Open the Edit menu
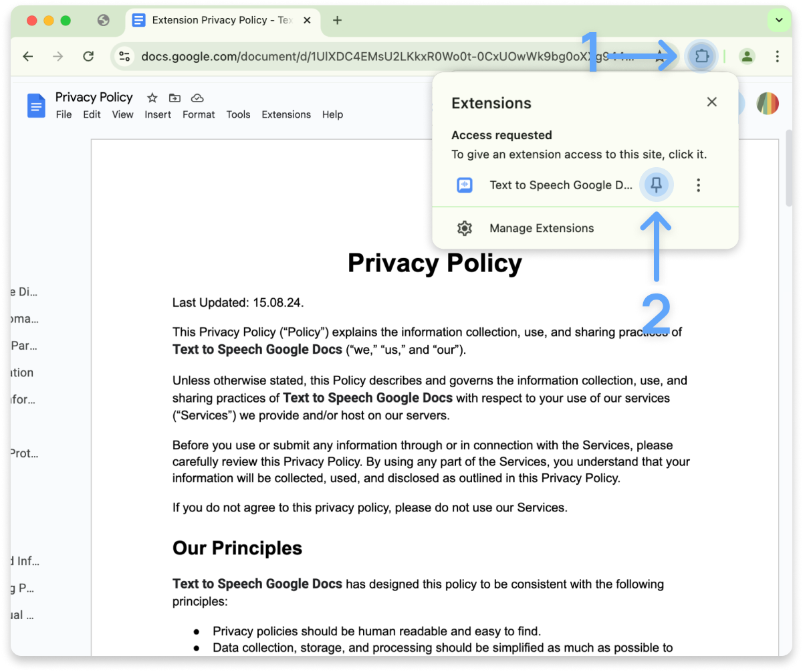Viewport: 803px width, 672px height. 92,114
